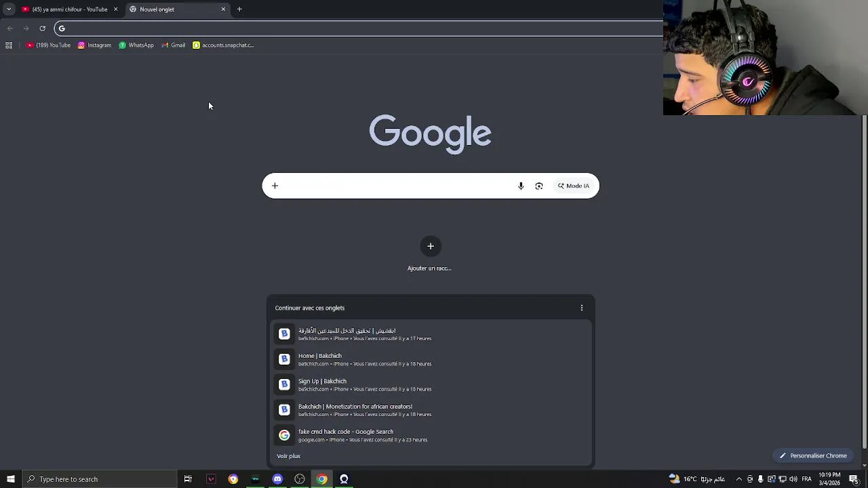Expand hidden system tray icons
This screenshot has height=488, width=868.
coord(738,479)
